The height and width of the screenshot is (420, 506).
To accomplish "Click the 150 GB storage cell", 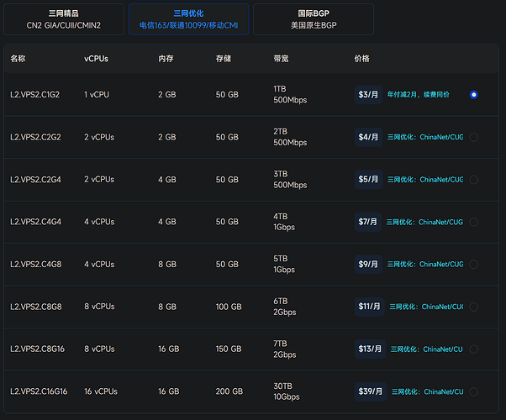I will tap(229, 349).
